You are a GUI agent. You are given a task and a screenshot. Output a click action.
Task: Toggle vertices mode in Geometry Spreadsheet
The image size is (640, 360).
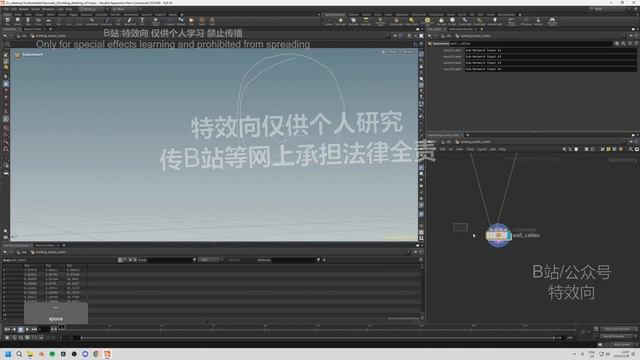click(125, 260)
